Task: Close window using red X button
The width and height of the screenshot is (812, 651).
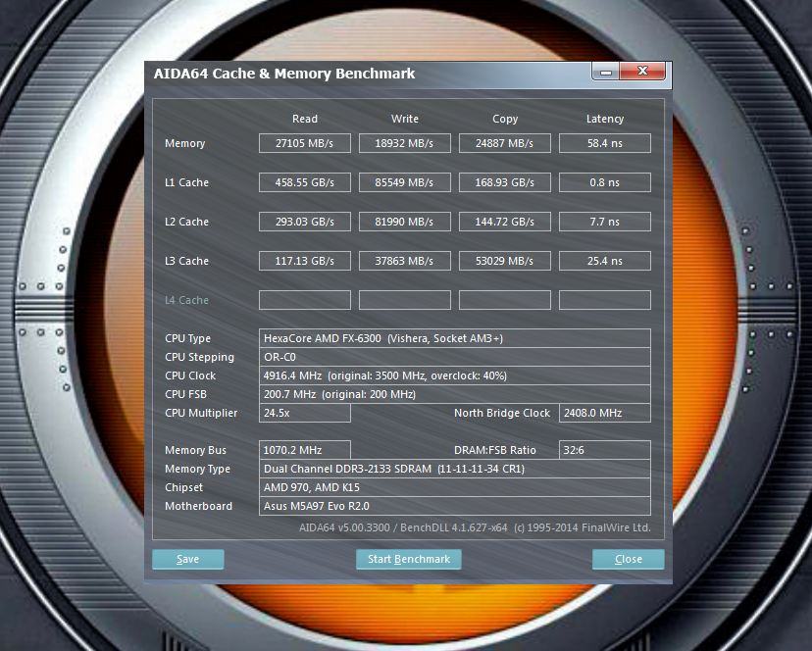Action: coord(642,72)
